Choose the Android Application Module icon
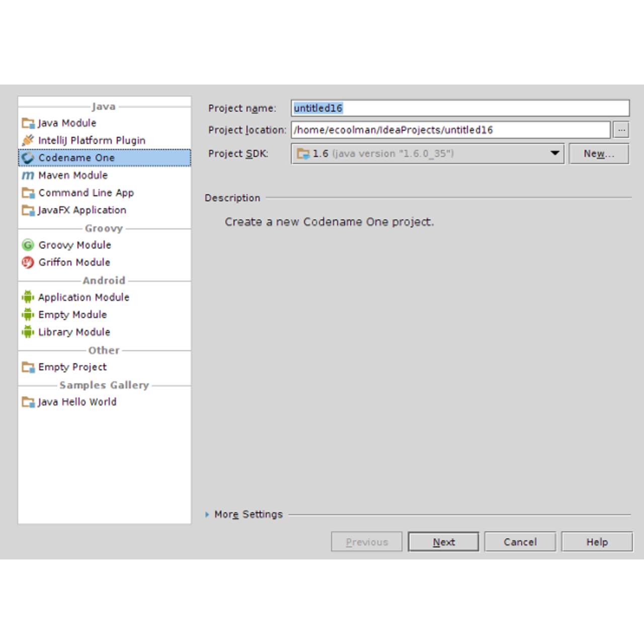Image resolution: width=644 pixels, height=644 pixels. [28, 297]
